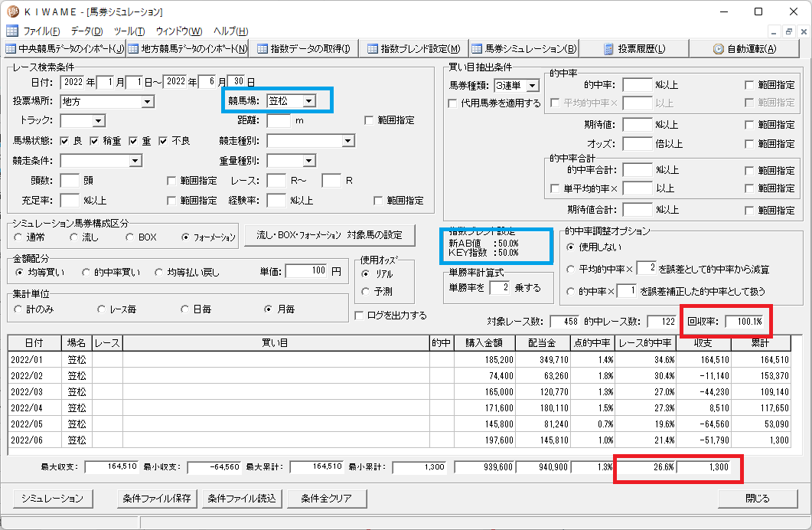This screenshot has width=812, height=530.
Task: Click the document icon beside ファイル menu
Action: click(x=12, y=31)
